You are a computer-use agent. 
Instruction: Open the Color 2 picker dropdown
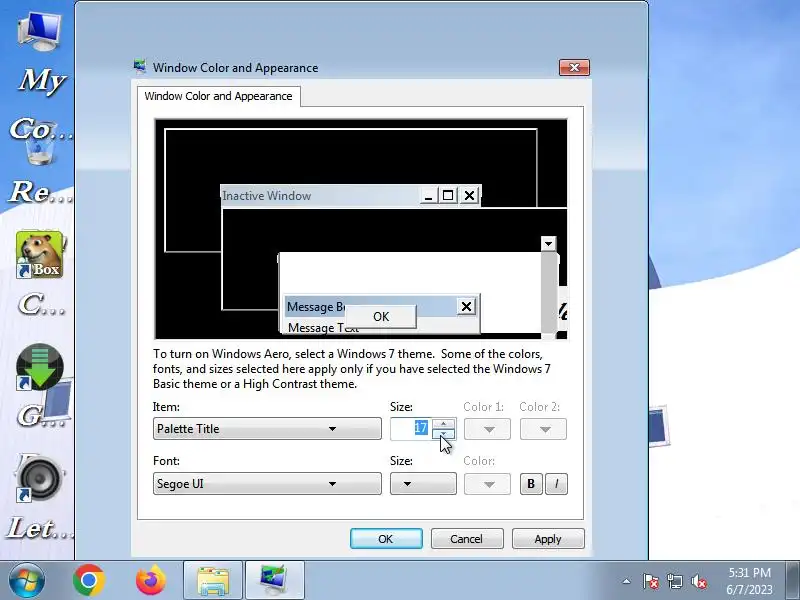[x=543, y=429]
